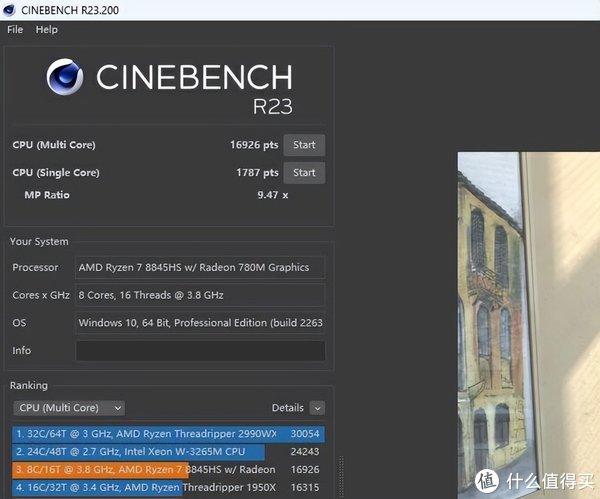Start the CPU Single Core test
The width and height of the screenshot is (600, 499).
[304, 173]
